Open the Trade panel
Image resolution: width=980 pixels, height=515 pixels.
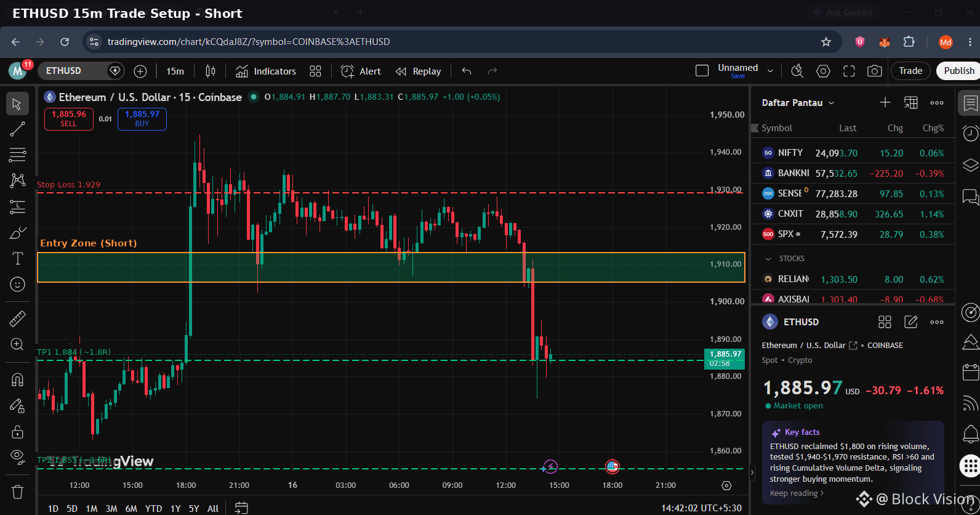pyautogui.click(x=910, y=71)
